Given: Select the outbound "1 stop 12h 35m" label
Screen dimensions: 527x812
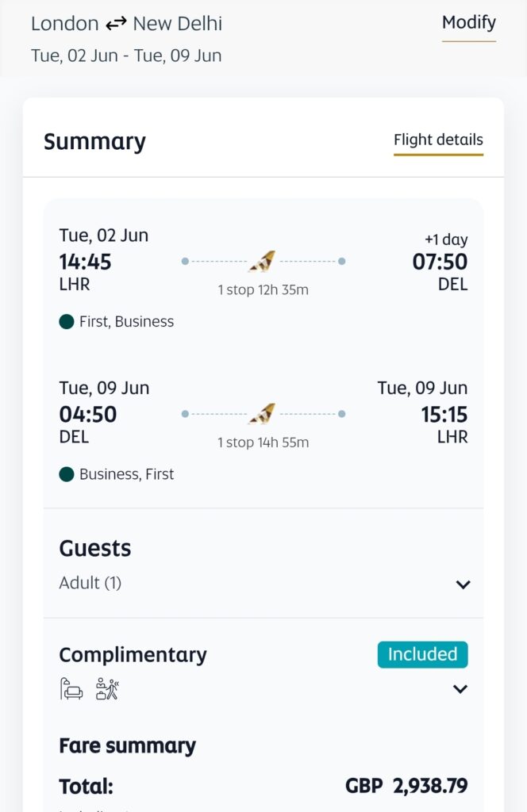Looking at the screenshot, I should pos(263,290).
